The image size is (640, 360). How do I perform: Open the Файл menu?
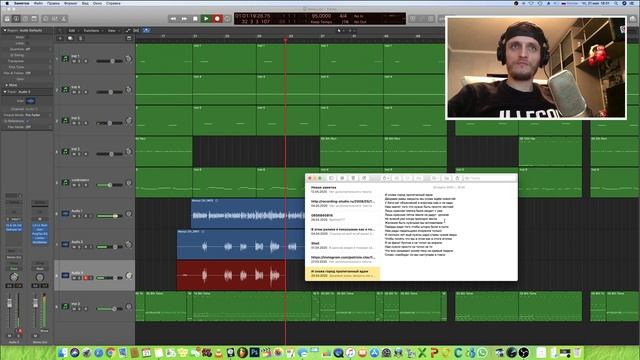point(38,3)
